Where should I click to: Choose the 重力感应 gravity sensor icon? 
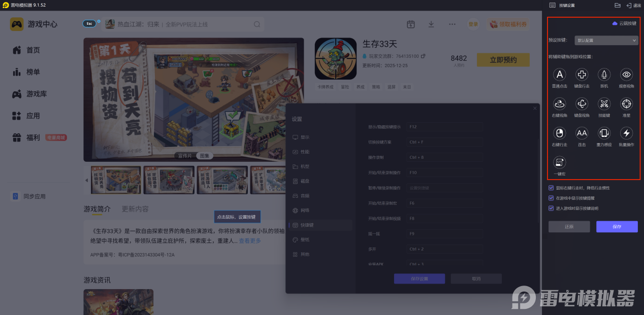[x=604, y=133]
